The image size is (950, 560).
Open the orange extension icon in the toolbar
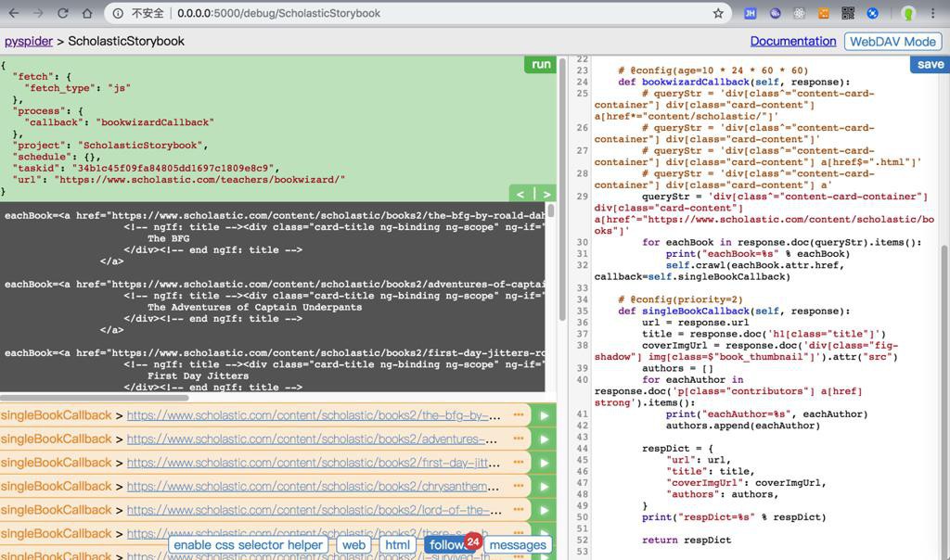(824, 13)
